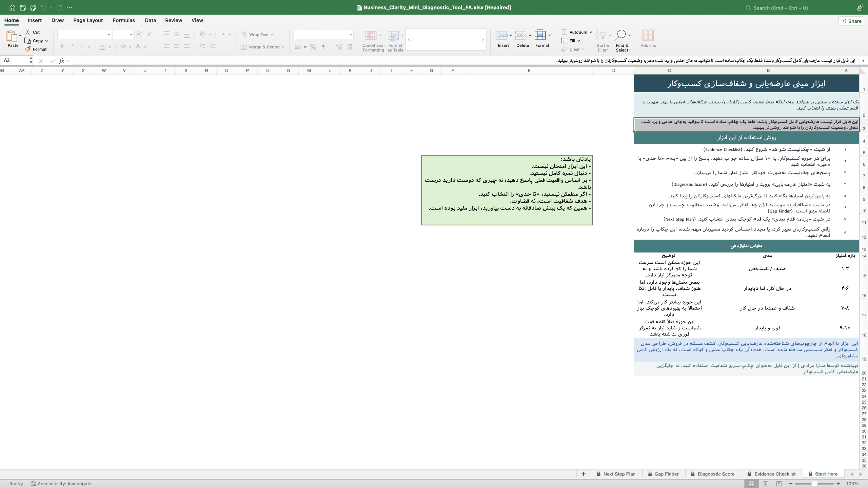
Task: Click the Decrease Indent icon
Action: [x=202, y=47]
